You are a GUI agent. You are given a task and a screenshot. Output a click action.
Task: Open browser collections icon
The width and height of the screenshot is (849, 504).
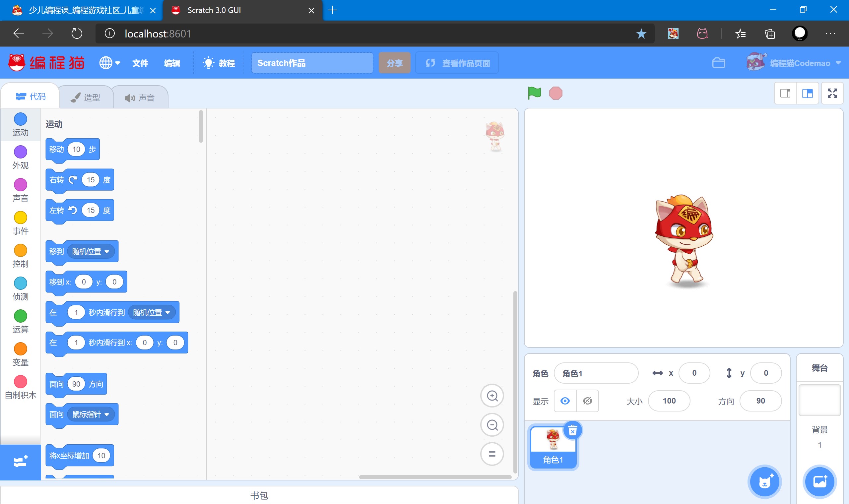(x=769, y=33)
